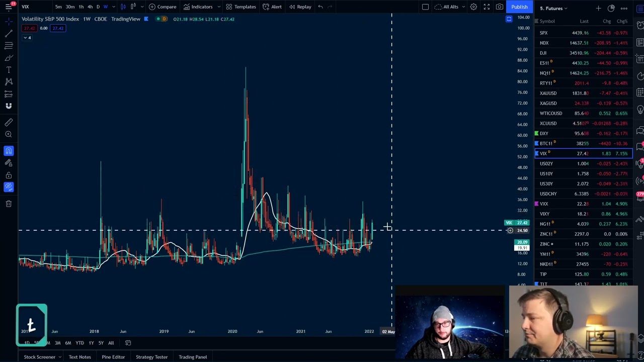
Task: Select the brush drawing tool
Action: 9,58
